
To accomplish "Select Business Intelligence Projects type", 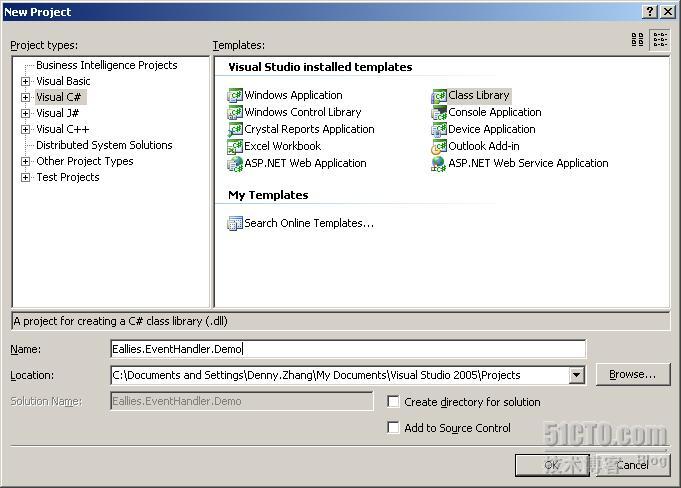I will click(x=107, y=65).
